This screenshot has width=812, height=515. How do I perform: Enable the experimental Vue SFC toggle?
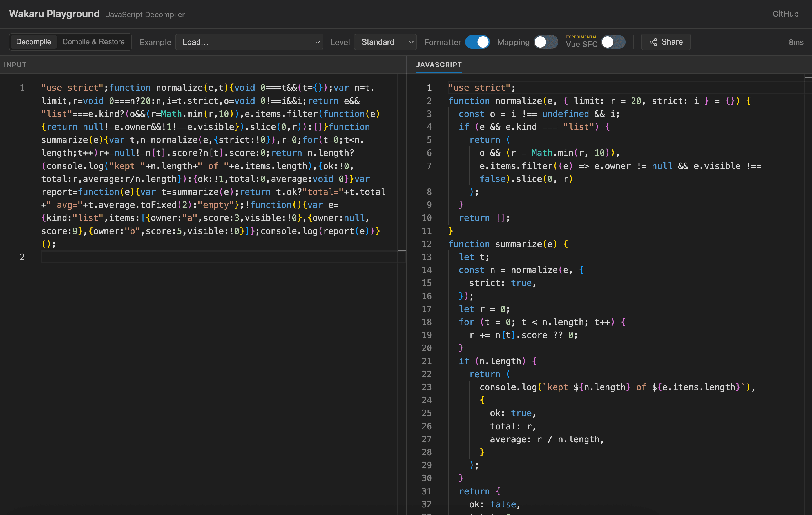tap(613, 42)
